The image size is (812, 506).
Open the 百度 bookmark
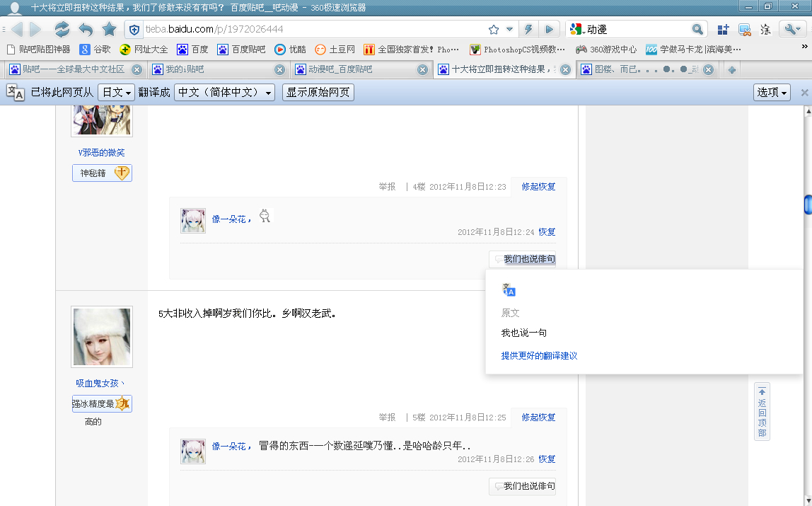tap(192, 50)
